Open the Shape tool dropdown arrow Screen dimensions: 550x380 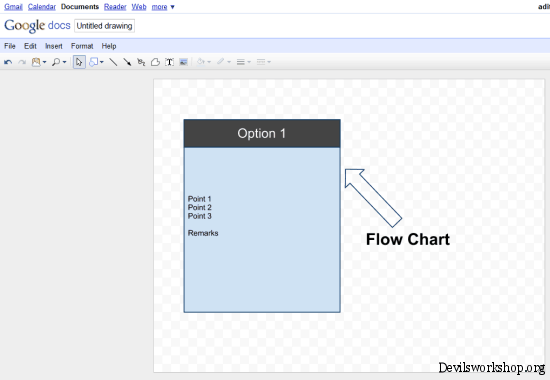tap(102, 62)
